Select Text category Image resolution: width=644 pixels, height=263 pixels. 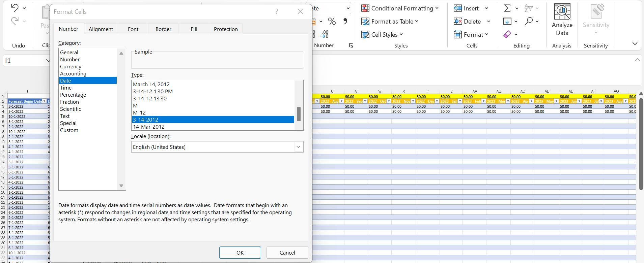point(88,116)
